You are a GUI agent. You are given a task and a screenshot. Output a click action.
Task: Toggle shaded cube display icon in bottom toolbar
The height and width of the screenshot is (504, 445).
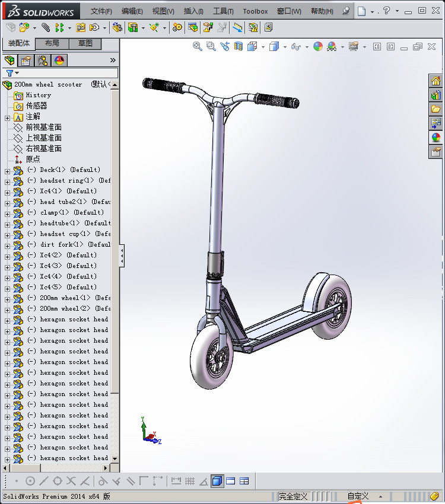click(217, 481)
